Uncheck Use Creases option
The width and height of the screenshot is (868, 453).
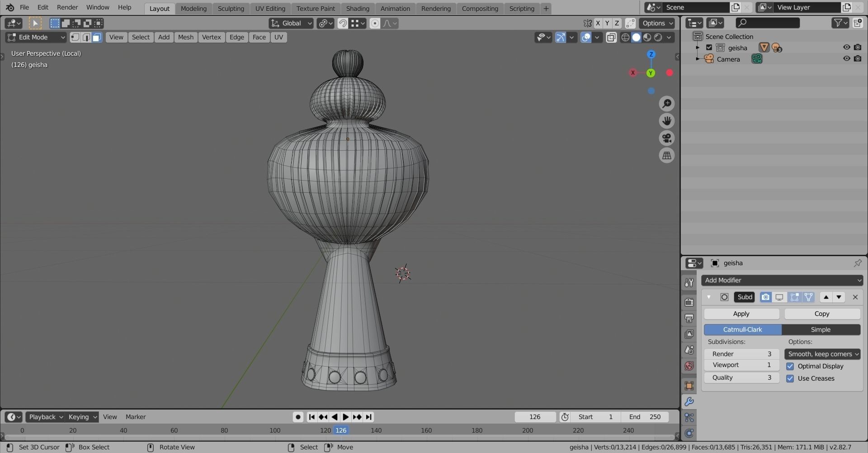790,378
